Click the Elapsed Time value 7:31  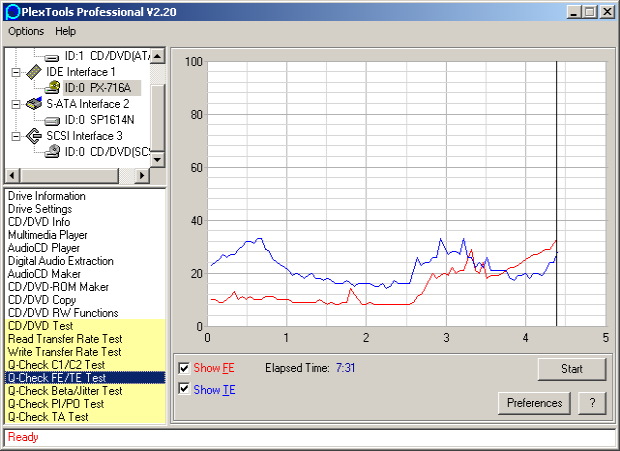click(x=345, y=368)
